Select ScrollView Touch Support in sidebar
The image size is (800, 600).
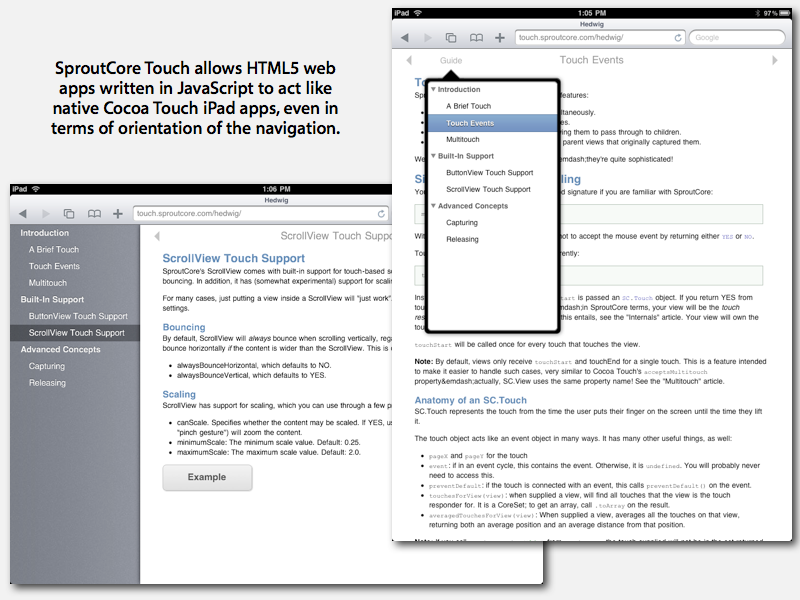tap(74, 333)
